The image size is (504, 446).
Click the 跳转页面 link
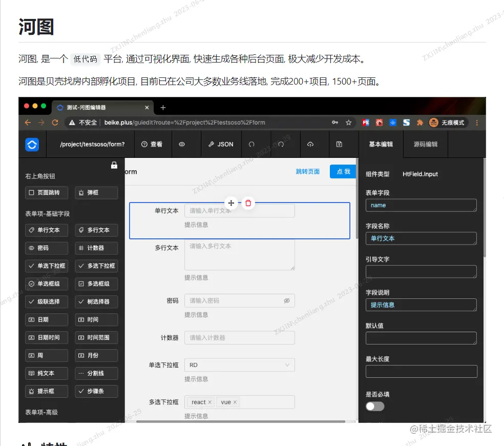[308, 172]
